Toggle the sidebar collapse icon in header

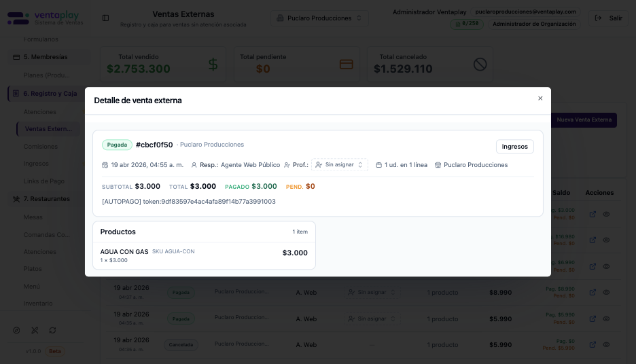click(x=105, y=18)
